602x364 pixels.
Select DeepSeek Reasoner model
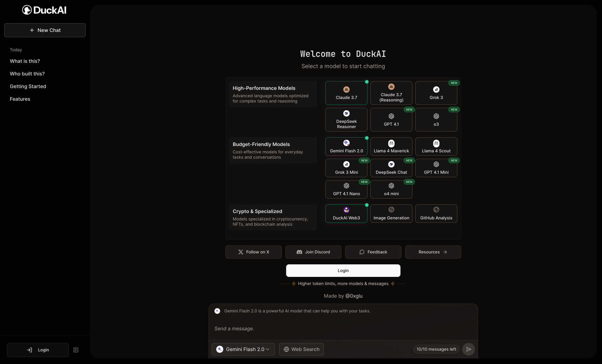[346, 120]
